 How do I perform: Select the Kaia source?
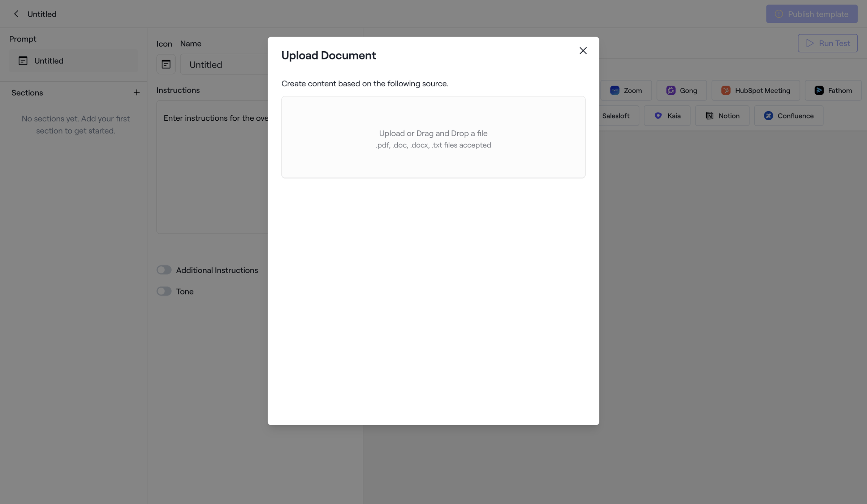667,116
